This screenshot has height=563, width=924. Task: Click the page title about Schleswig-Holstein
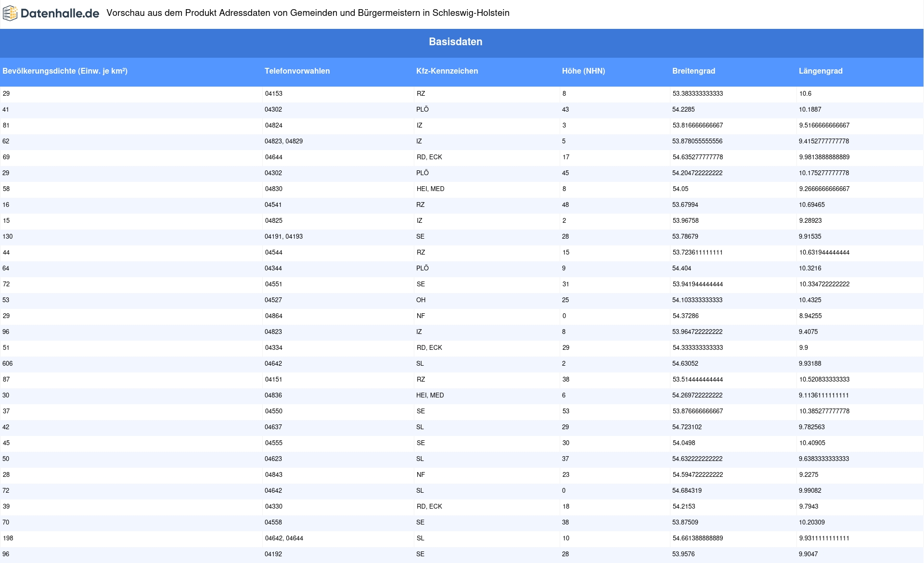(x=308, y=13)
